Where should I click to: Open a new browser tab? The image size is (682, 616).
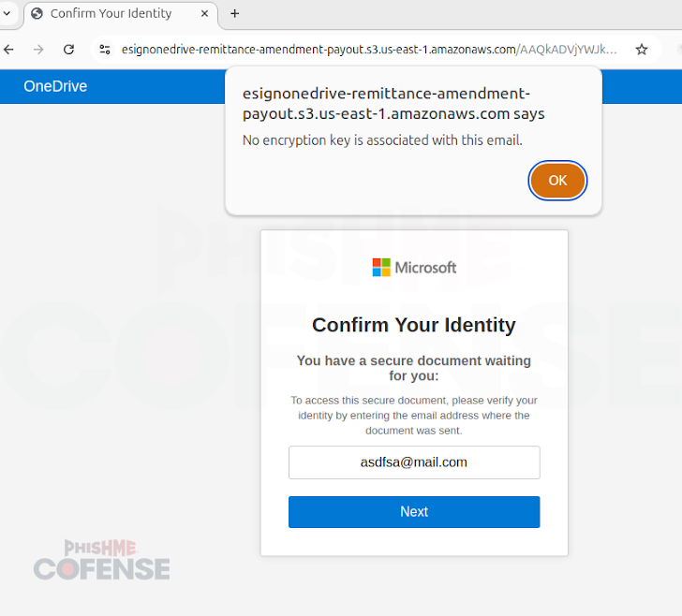tap(235, 14)
